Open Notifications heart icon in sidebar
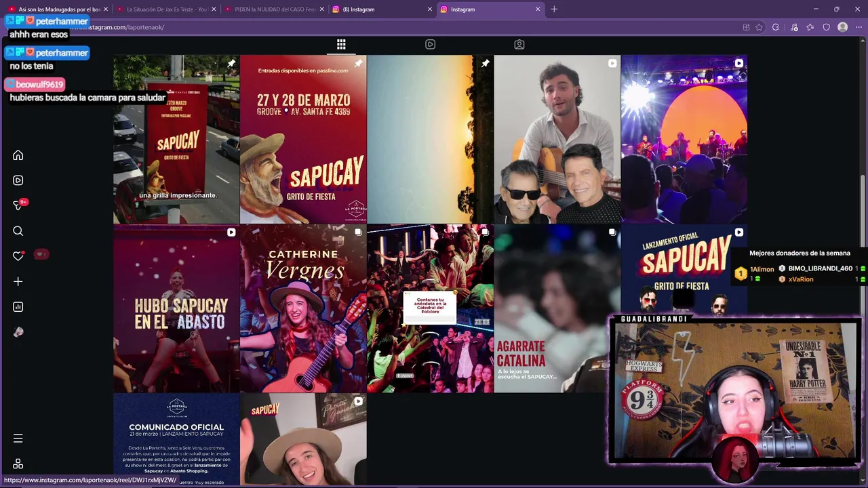 [18, 256]
